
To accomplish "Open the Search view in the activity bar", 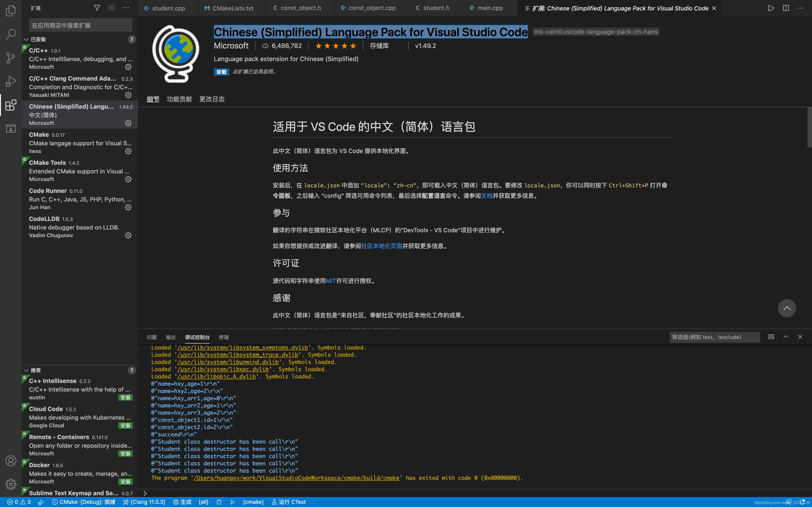I will tap(10, 34).
